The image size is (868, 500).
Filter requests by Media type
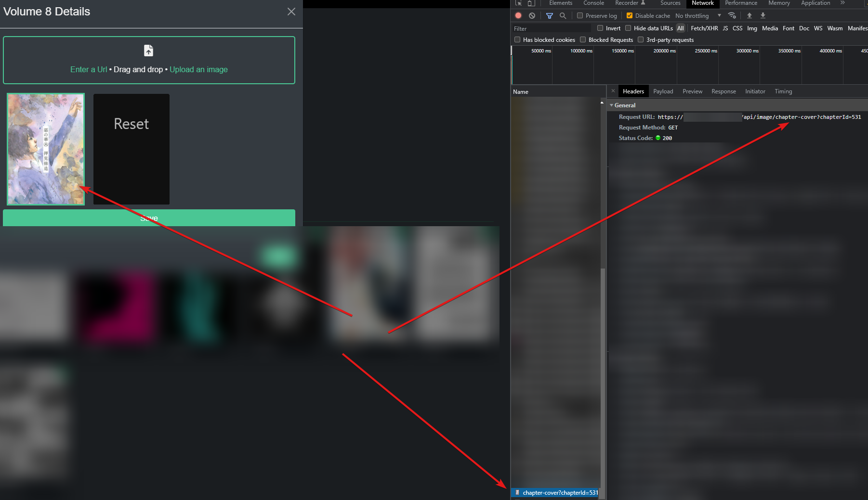tap(770, 28)
